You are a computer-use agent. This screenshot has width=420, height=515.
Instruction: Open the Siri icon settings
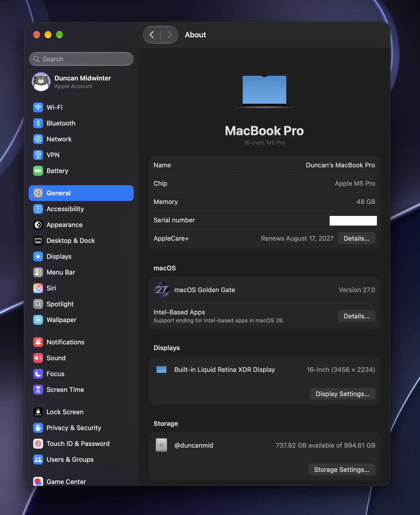[x=38, y=288]
